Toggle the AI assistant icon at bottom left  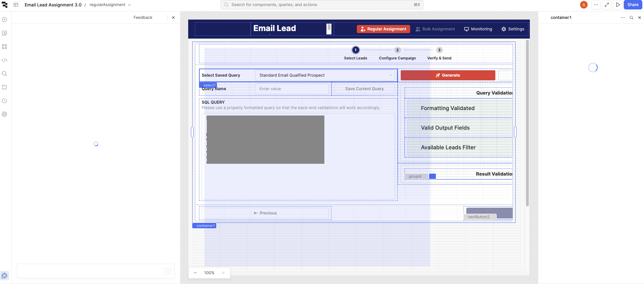click(x=4, y=276)
